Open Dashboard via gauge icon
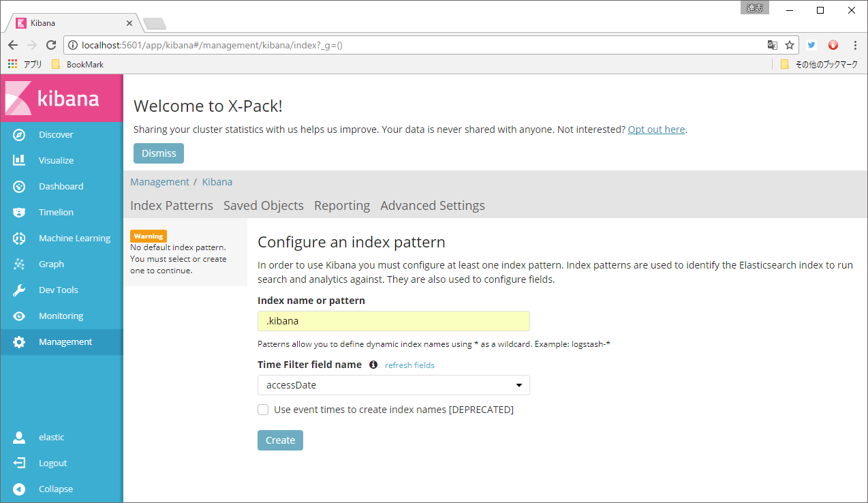 (x=19, y=187)
